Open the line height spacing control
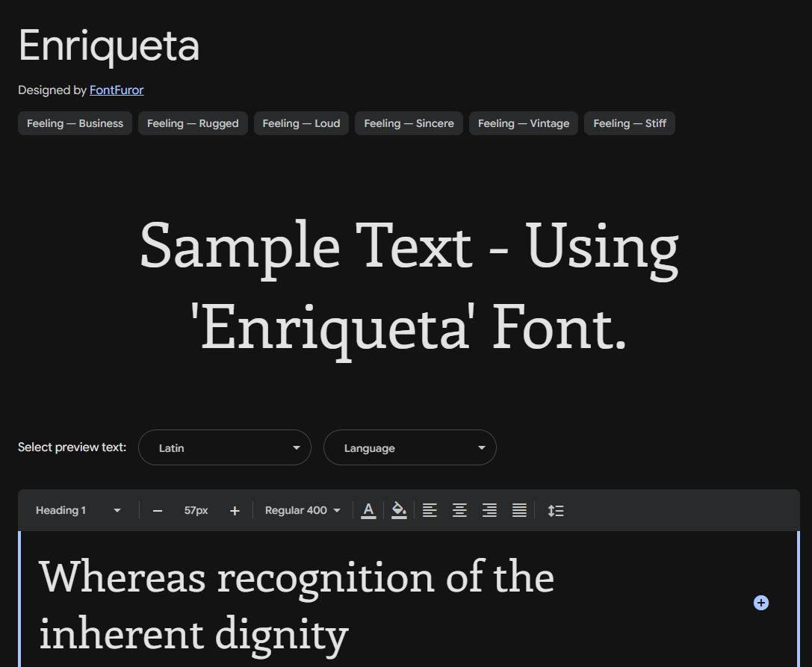812x667 pixels. 556,511
